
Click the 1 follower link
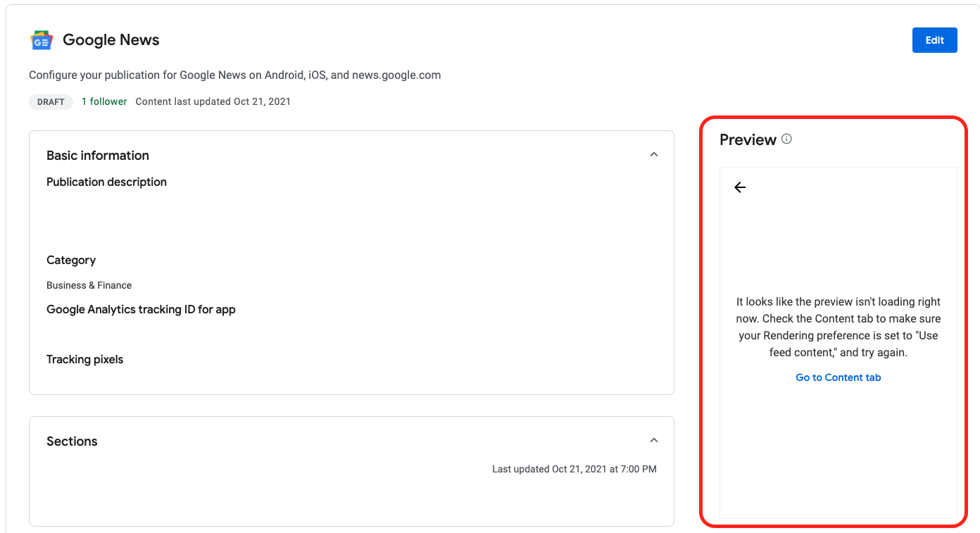pyautogui.click(x=104, y=101)
